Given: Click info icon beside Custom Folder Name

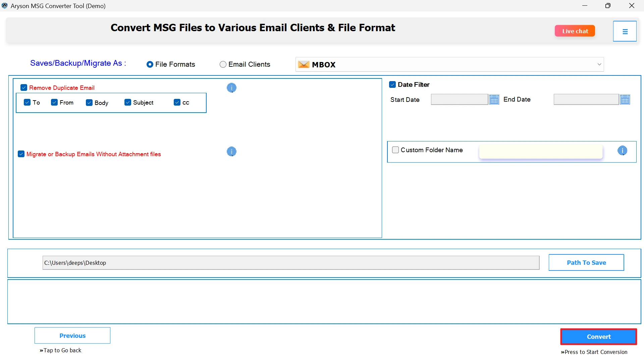Looking at the screenshot, I should pos(622,150).
